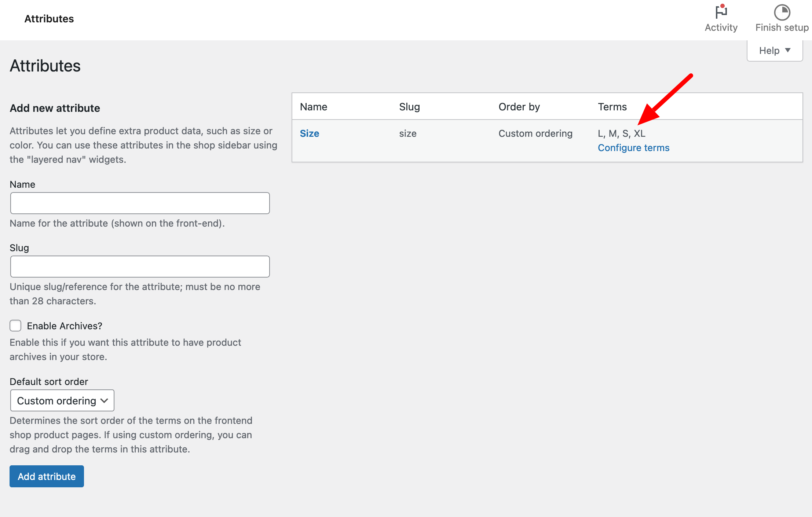812x517 pixels.
Task: Select the Attributes page title
Action: 45,66
